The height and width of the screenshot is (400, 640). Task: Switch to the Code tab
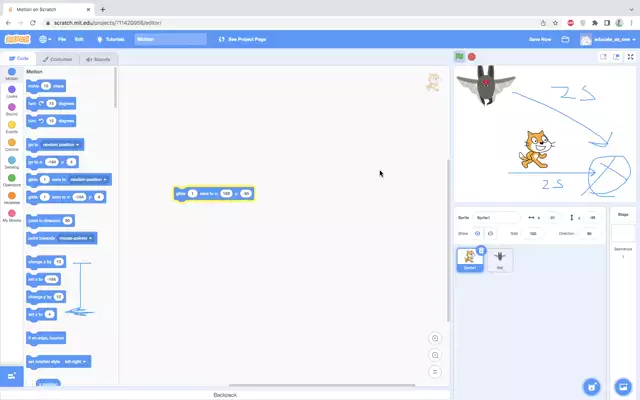pyautogui.click(x=19, y=59)
